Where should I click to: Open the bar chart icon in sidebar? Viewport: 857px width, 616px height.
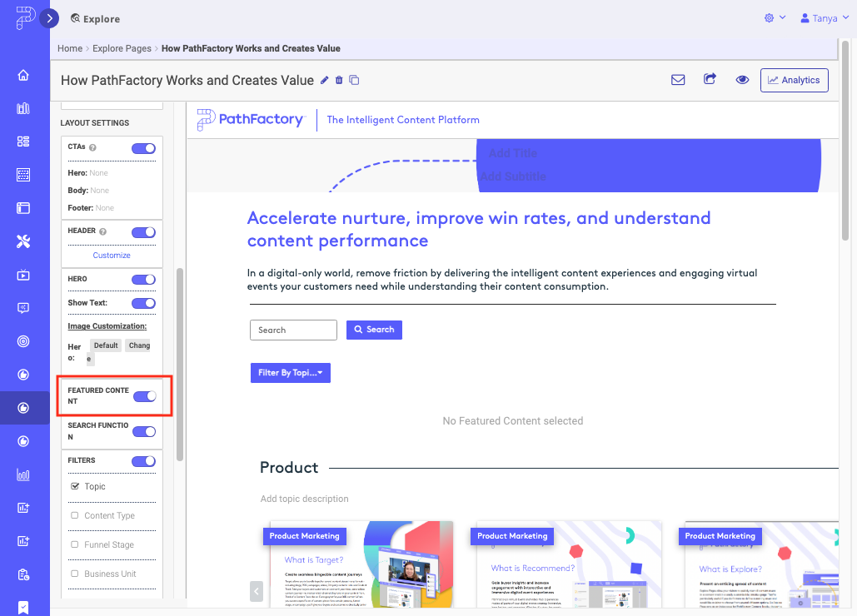coord(24,474)
